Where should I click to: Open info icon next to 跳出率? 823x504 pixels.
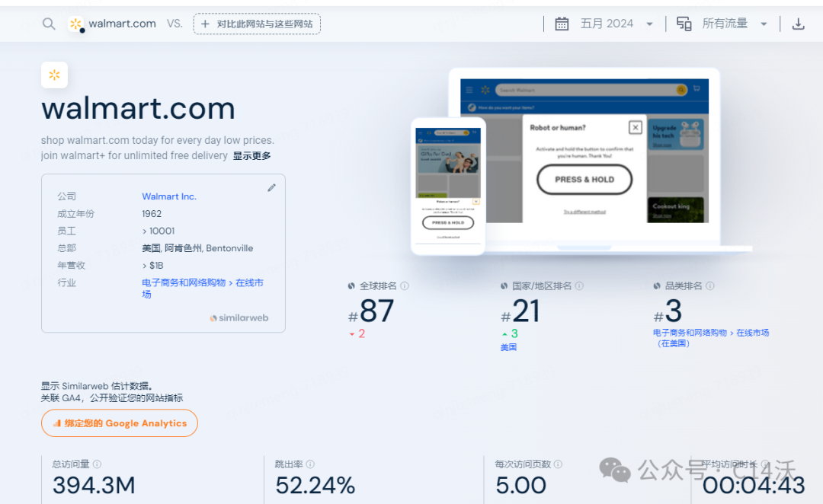click(x=310, y=464)
